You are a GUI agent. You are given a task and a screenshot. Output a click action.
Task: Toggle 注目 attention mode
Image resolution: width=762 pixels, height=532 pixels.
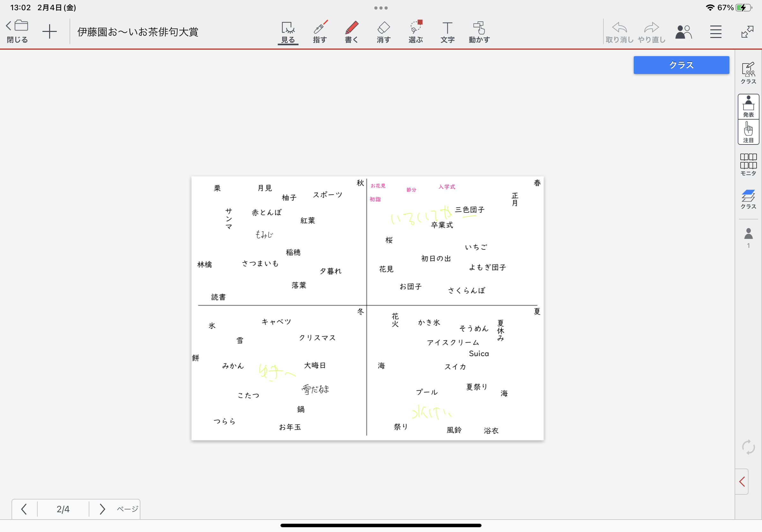point(748,132)
